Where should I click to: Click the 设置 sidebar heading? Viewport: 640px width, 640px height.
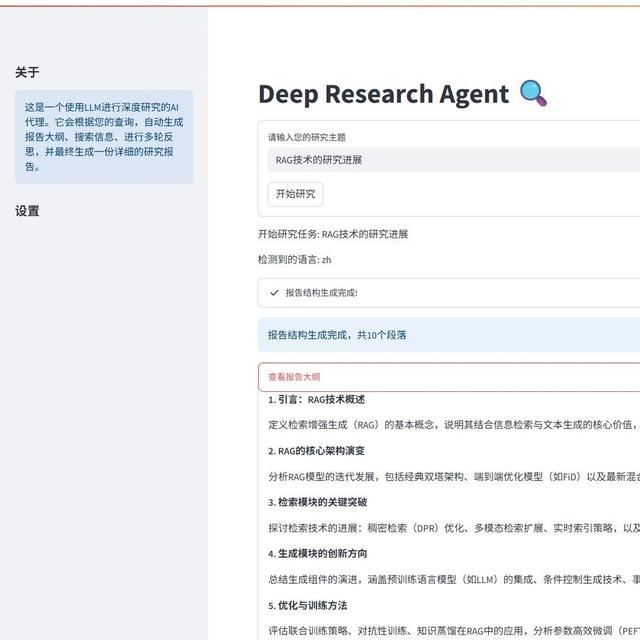tap(27, 211)
